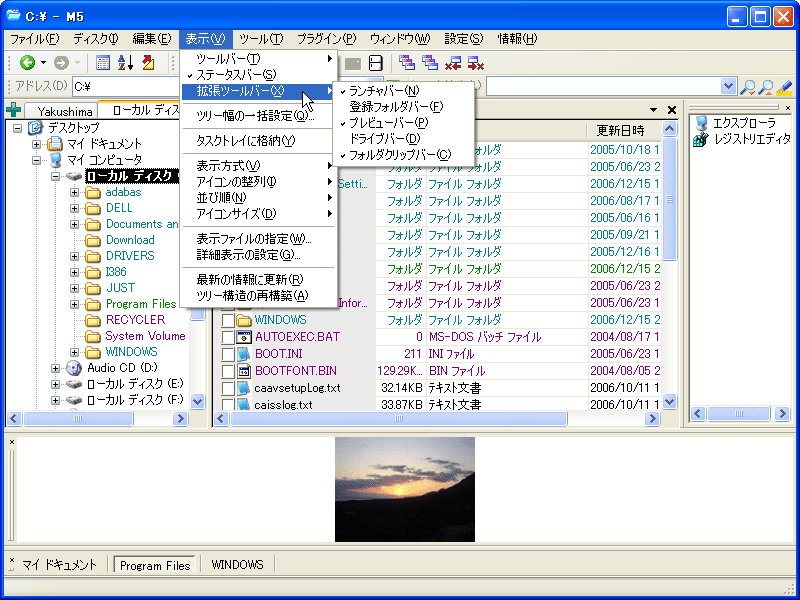Check the box beside BOOT.INI
The height and width of the screenshot is (600, 800).
[228, 354]
